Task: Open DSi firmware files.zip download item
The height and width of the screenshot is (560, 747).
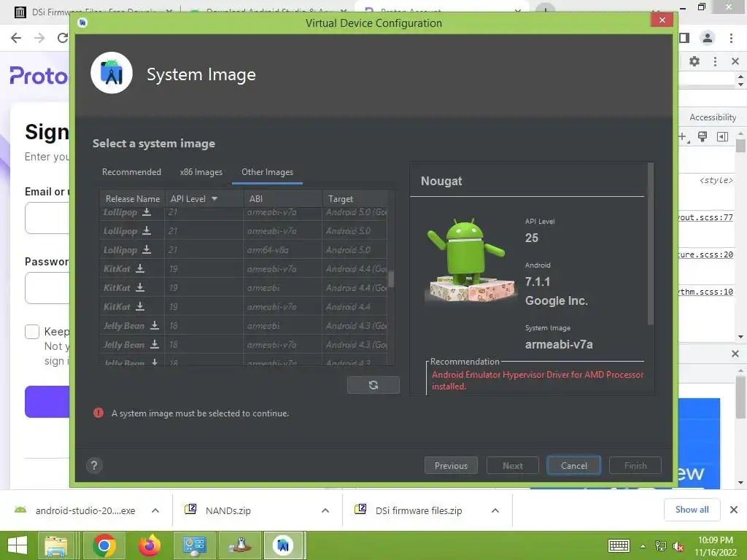Action: click(418, 510)
